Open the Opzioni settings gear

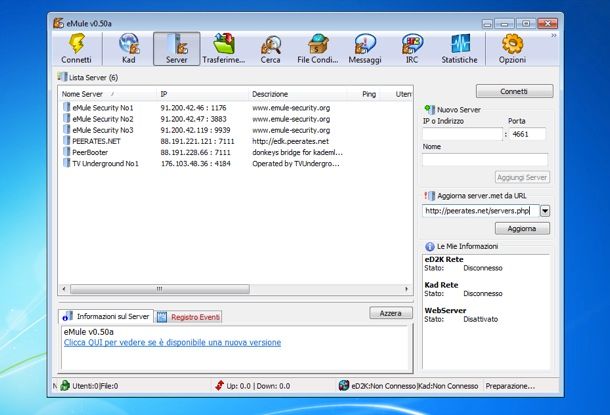click(512, 49)
